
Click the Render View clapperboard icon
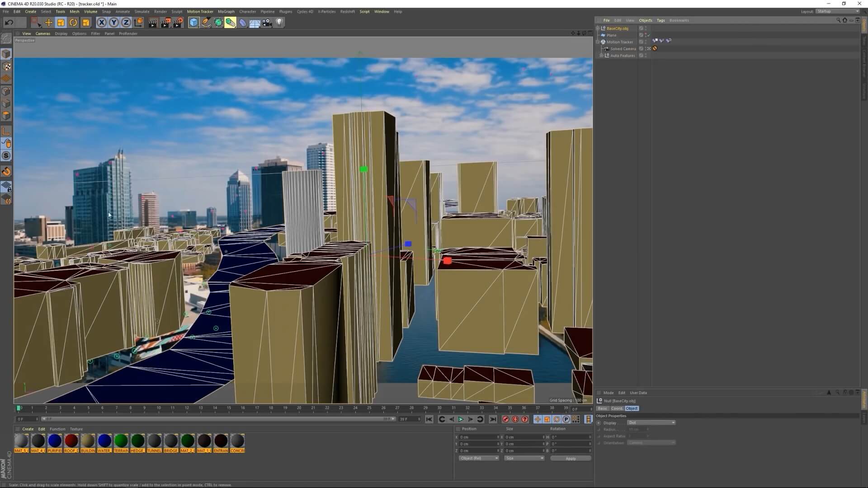tap(153, 23)
